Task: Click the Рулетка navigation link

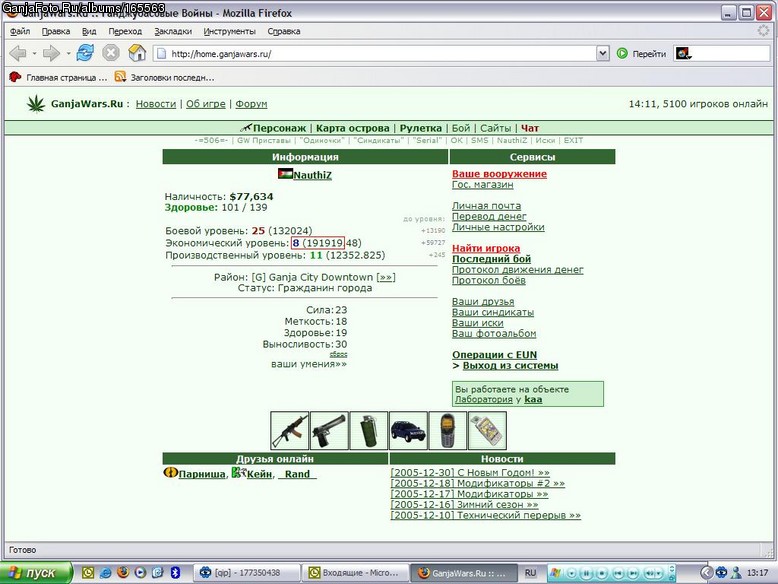Action: (421, 128)
